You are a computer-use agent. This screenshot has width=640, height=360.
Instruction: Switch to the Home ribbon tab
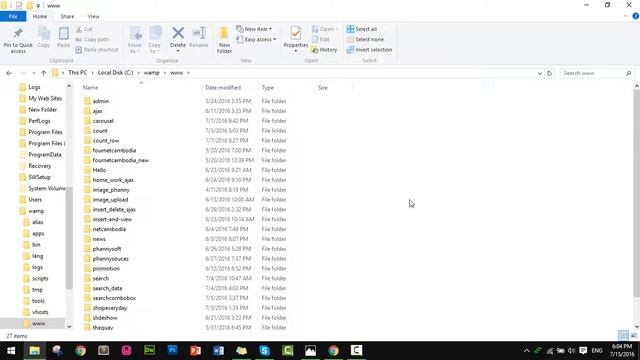tap(40, 16)
